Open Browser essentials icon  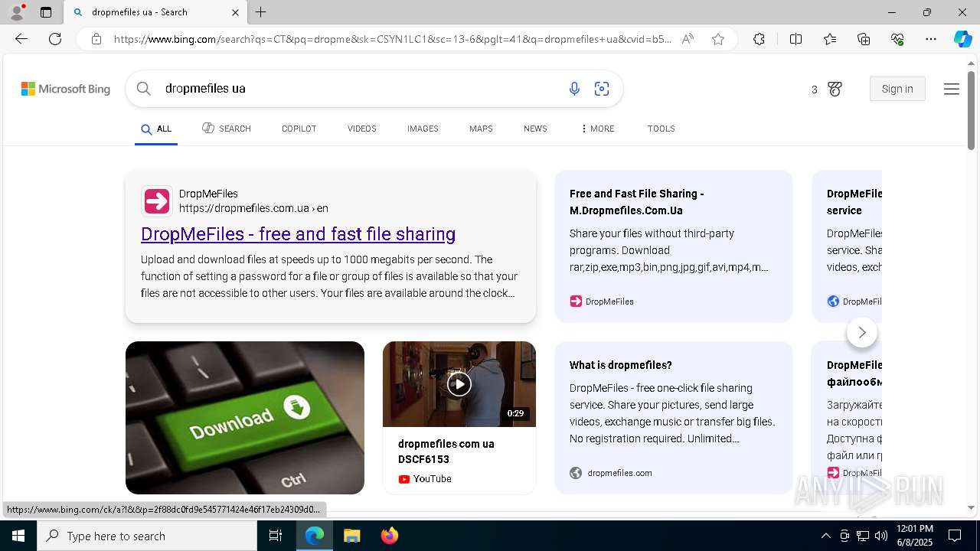[x=897, y=39]
